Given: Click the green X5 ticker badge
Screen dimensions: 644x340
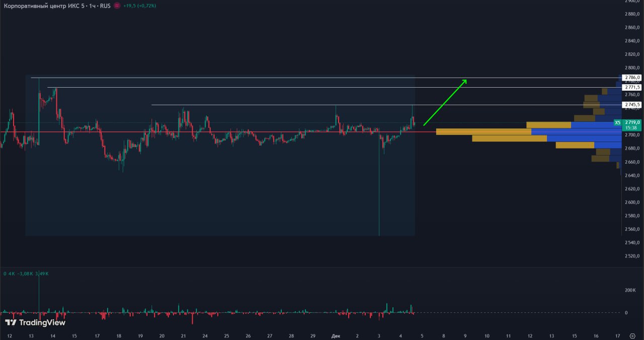Looking at the screenshot, I should coord(617,122).
